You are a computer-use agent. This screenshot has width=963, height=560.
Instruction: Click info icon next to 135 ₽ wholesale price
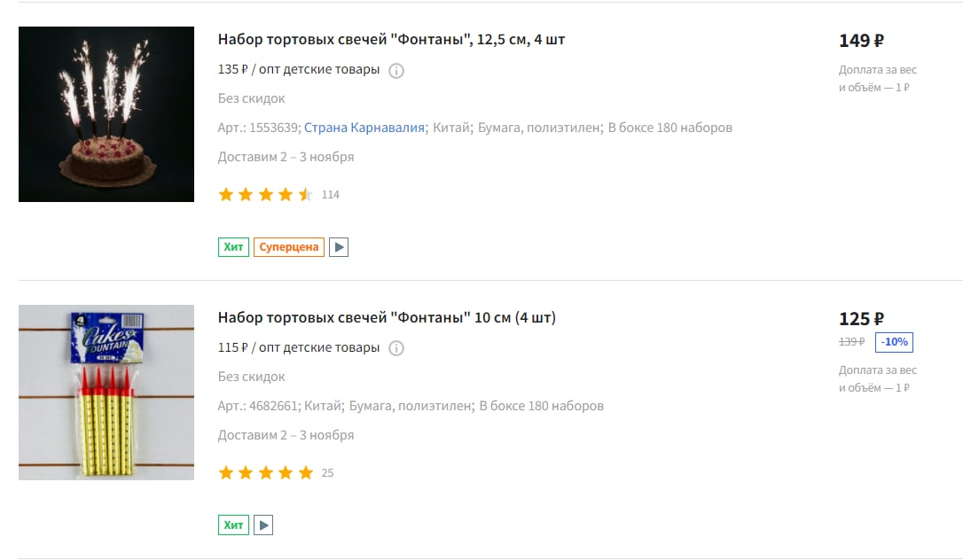[x=396, y=71]
